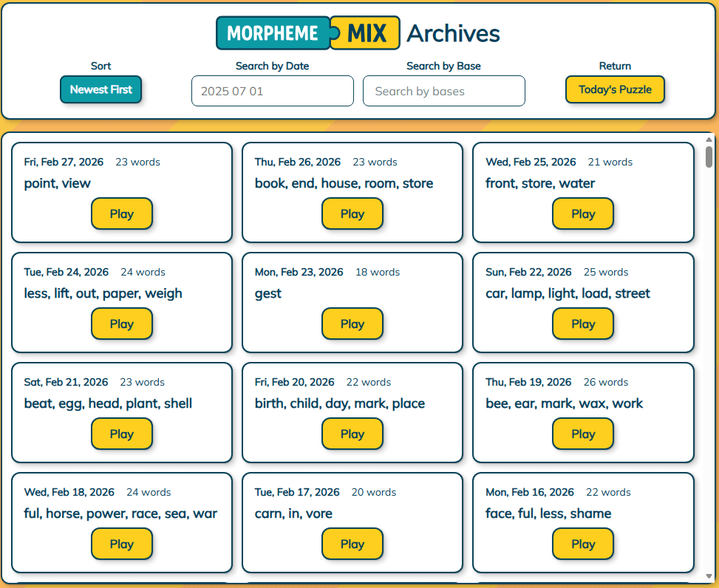Click the Morpheme Mix logo
The height and width of the screenshot is (588, 719).
tap(307, 33)
